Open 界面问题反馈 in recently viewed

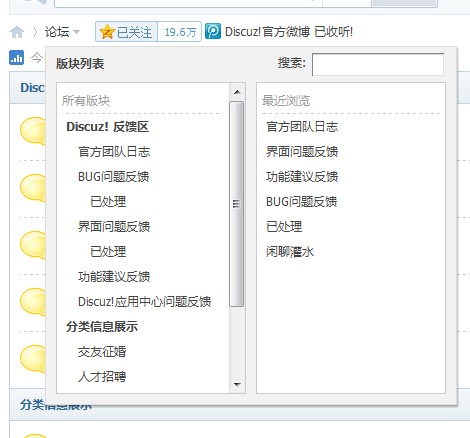[x=302, y=152]
